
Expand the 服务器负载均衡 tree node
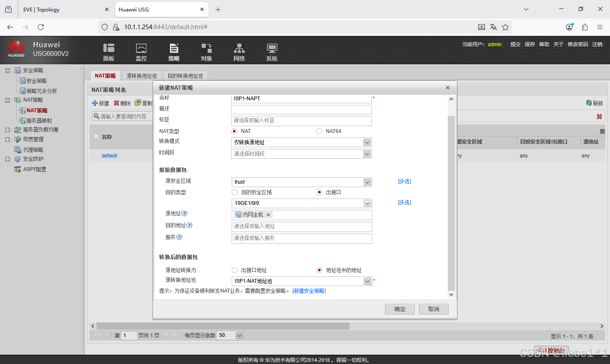(8, 130)
